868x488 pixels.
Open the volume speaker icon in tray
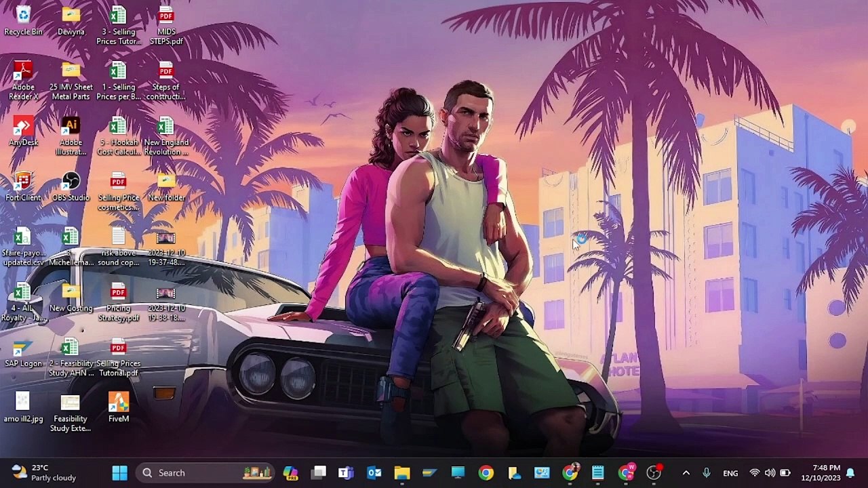[x=770, y=472]
